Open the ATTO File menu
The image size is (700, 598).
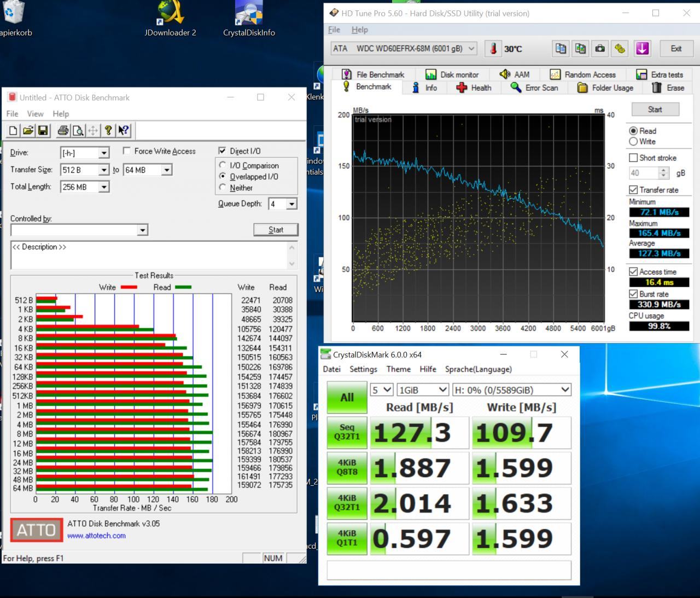click(12, 114)
